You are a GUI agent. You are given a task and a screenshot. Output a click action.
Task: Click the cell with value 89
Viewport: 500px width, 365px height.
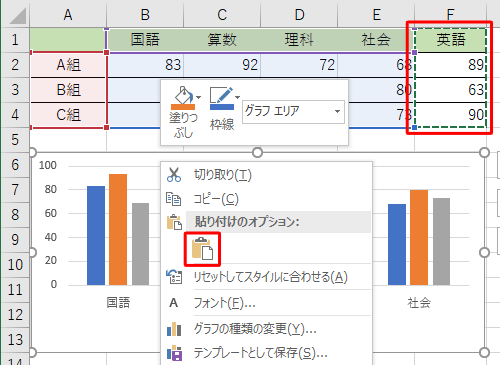[451, 65]
